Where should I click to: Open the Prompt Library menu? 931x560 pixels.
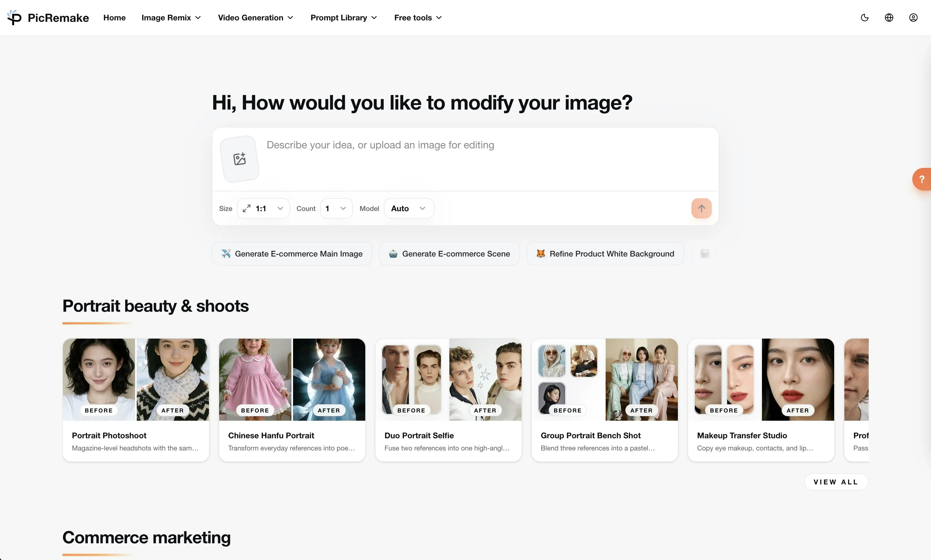coord(343,18)
